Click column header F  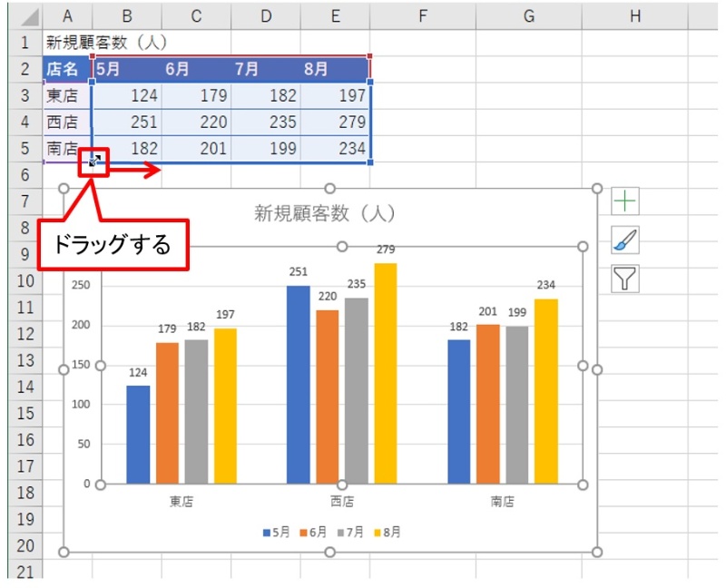point(422,16)
